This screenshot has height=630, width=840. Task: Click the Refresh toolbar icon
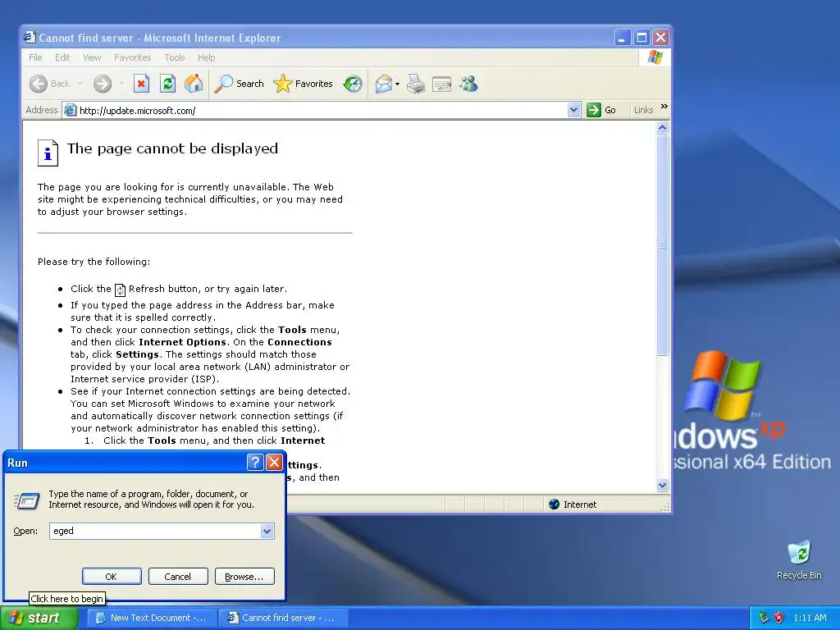167,84
